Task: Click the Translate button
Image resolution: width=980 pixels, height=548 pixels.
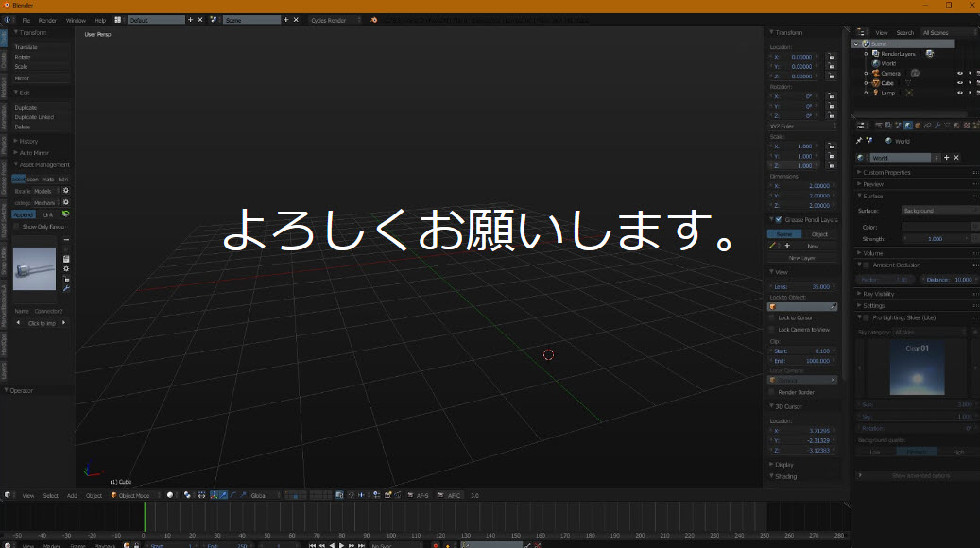Action: pyautogui.click(x=41, y=47)
